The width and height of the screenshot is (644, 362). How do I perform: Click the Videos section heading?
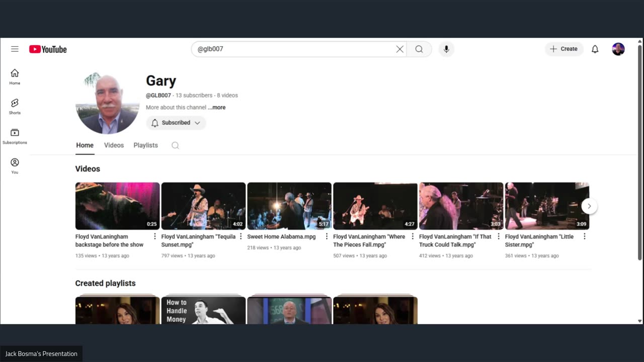pyautogui.click(x=88, y=169)
